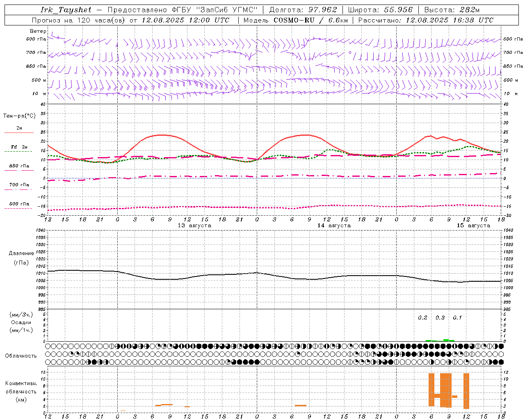This screenshot has height=420, width=525.
Task: Click the orange convective bar at 12h on 15 августа
Action: coord(466,391)
